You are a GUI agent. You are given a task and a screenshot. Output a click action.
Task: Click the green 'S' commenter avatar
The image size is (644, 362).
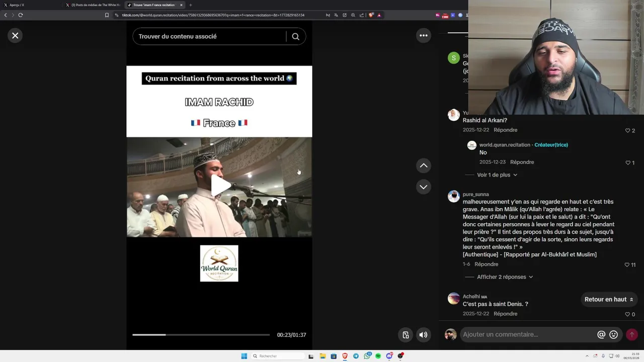(x=454, y=58)
